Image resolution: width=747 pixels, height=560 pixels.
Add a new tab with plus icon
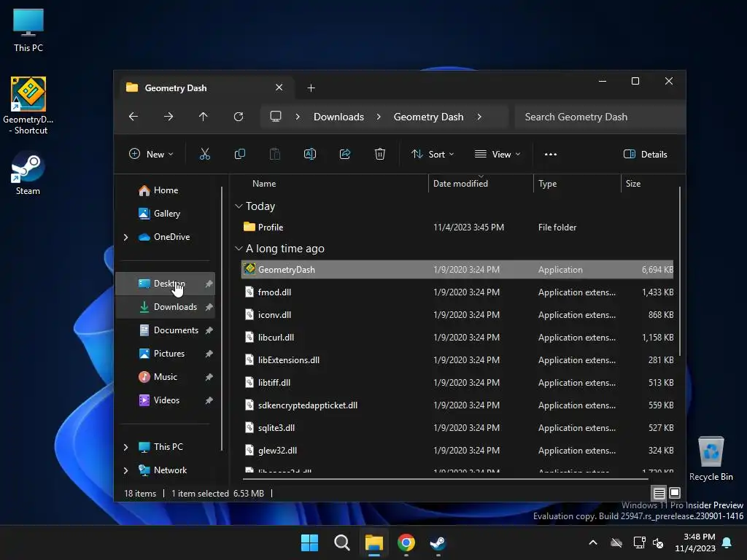tap(311, 87)
